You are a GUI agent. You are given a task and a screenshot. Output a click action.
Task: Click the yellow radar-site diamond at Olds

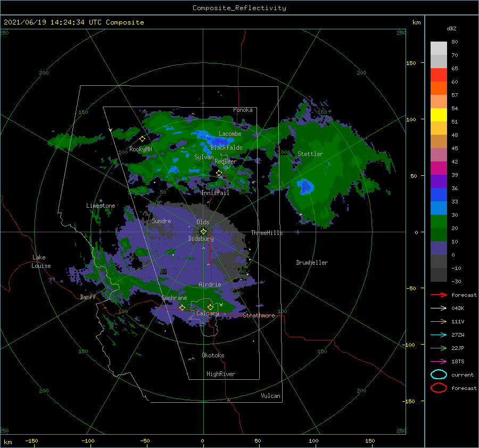(x=203, y=232)
